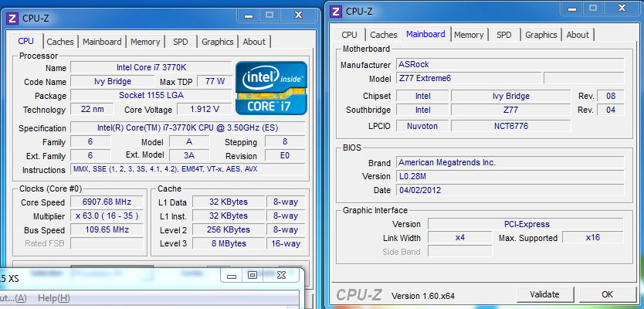This screenshot has height=309, width=644.
Task: Click the Instructions field listing MMX, SSE
Action: click(188, 169)
